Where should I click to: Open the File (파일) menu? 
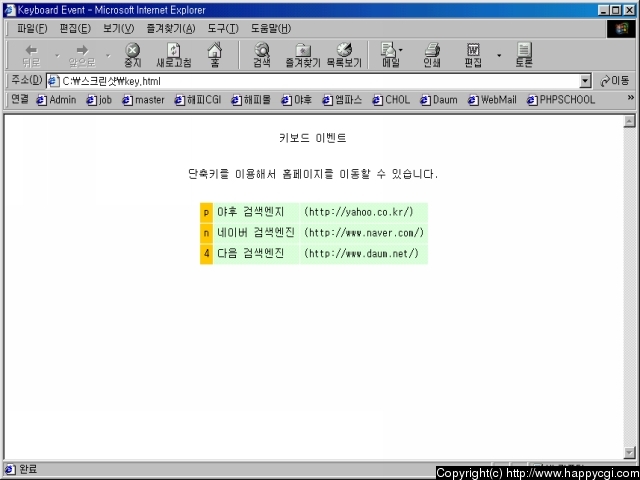[x=31, y=28]
